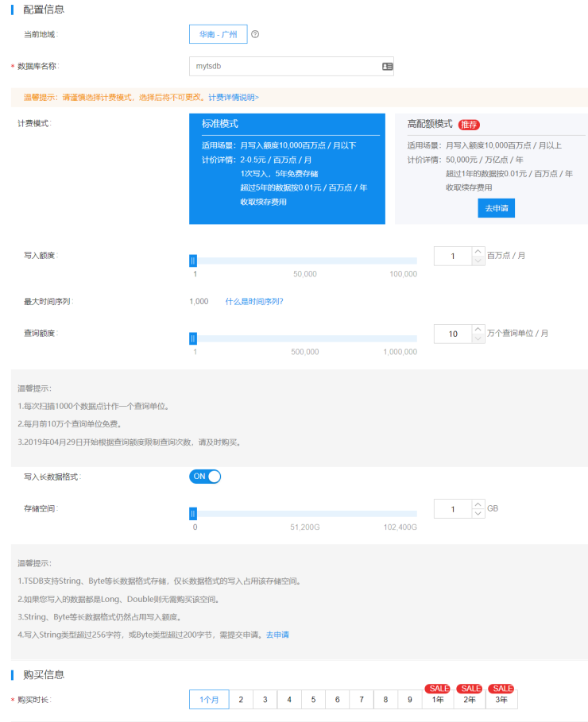Click the 去申请 button in 高配额模式
This screenshot has width=588, height=722.
point(497,208)
